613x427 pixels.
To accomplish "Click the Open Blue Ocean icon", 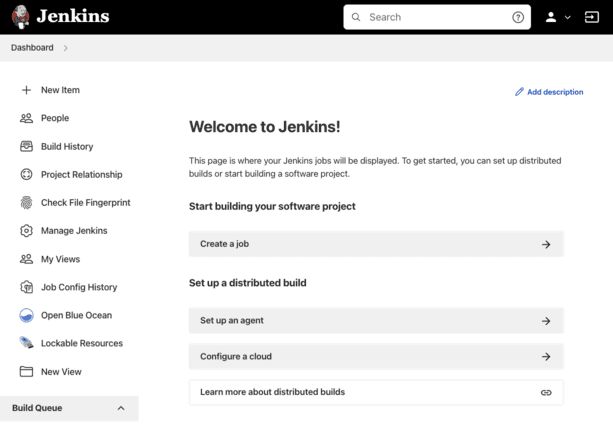I will tap(26, 315).
